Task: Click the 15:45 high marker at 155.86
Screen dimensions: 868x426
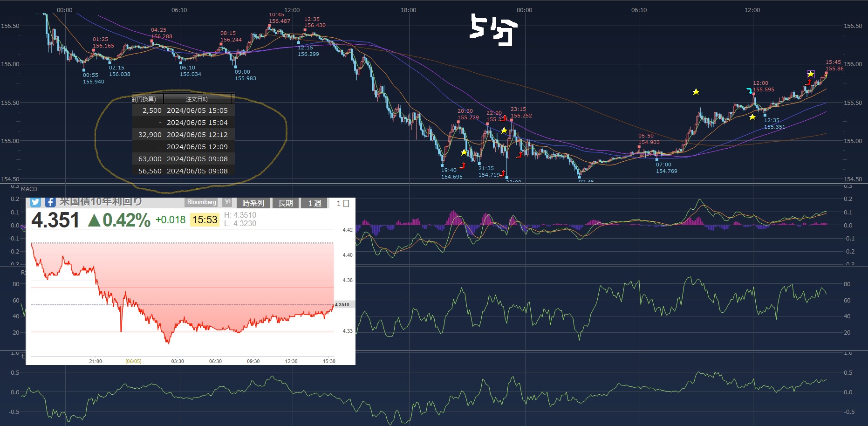Action: click(x=826, y=73)
